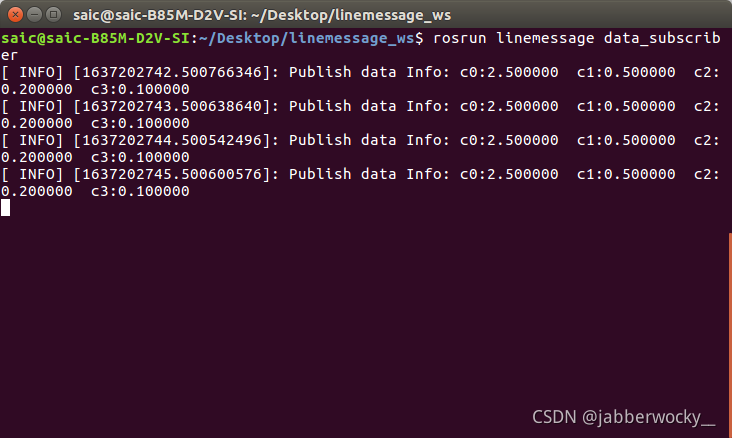Screen dimensions: 732x438
Task: Click the blue ~/Desktop/linemessage_ws prompt path
Action: (306, 38)
